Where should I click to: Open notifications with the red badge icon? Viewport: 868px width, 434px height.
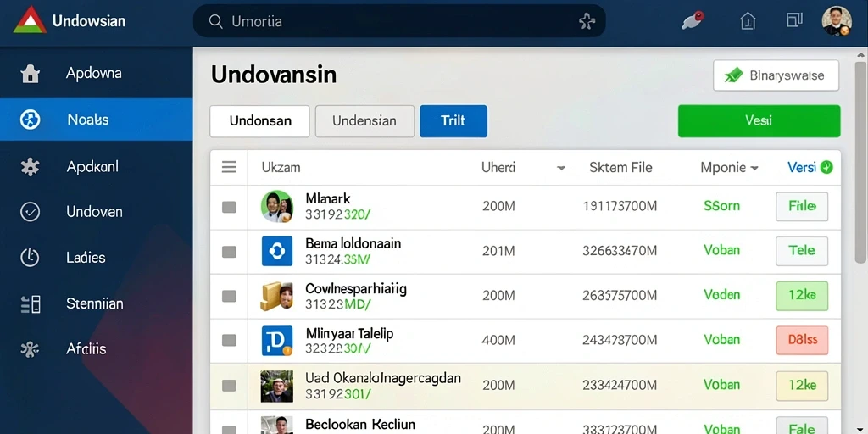click(693, 20)
